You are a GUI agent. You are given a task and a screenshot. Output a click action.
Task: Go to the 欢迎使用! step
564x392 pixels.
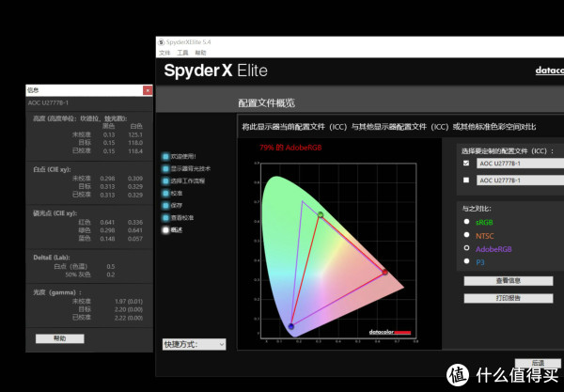180,156
